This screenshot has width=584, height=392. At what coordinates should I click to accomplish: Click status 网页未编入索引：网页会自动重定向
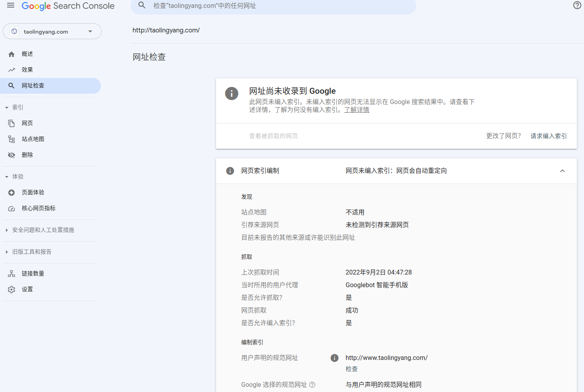coord(396,171)
